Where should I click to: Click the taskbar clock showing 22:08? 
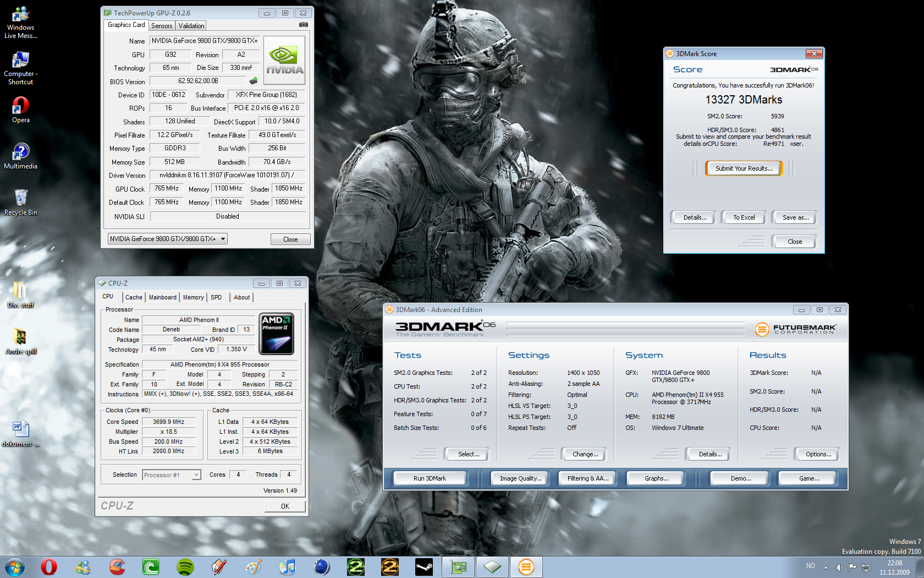(894, 568)
